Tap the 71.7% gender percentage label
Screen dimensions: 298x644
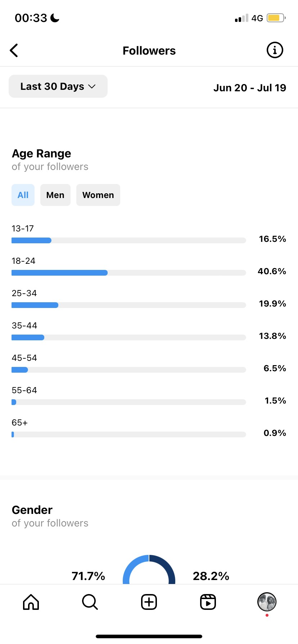pyautogui.click(x=88, y=576)
